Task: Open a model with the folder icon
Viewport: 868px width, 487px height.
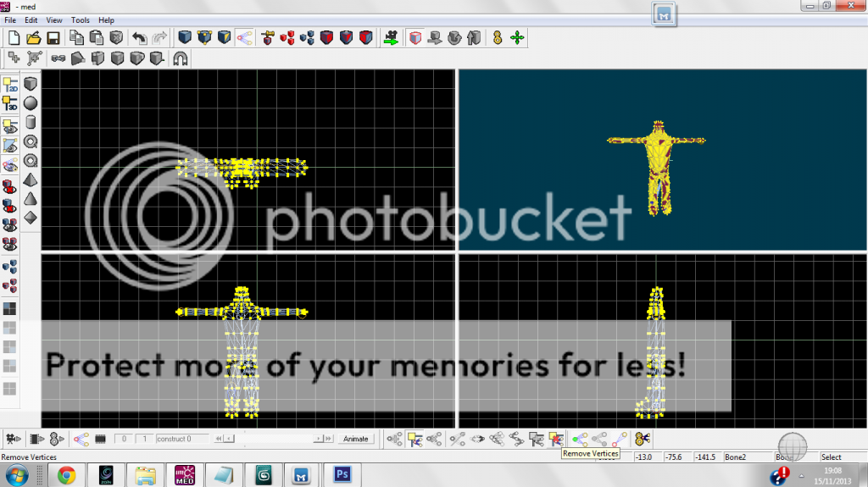Action: click(x=33, y=37)
